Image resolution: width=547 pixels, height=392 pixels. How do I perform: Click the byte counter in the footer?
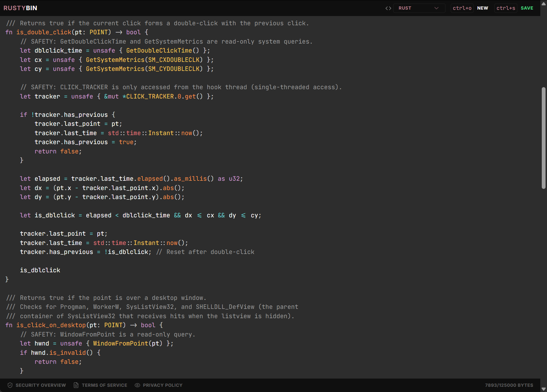pos(509,385)
